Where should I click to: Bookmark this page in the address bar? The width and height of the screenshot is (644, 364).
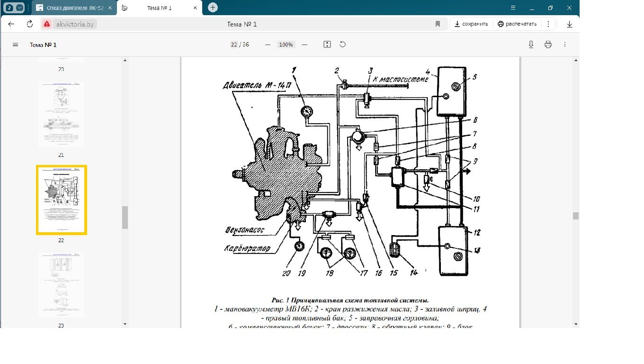438,24
